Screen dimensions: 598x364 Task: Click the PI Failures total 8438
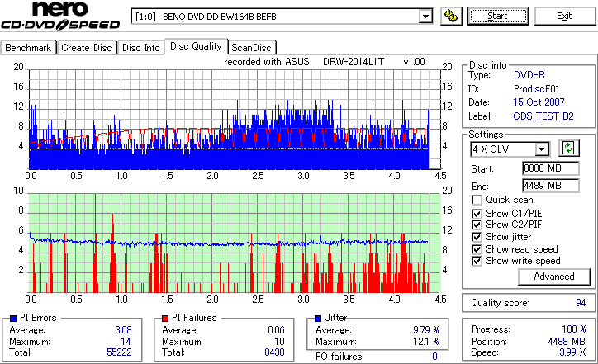[x=274, y=352]
